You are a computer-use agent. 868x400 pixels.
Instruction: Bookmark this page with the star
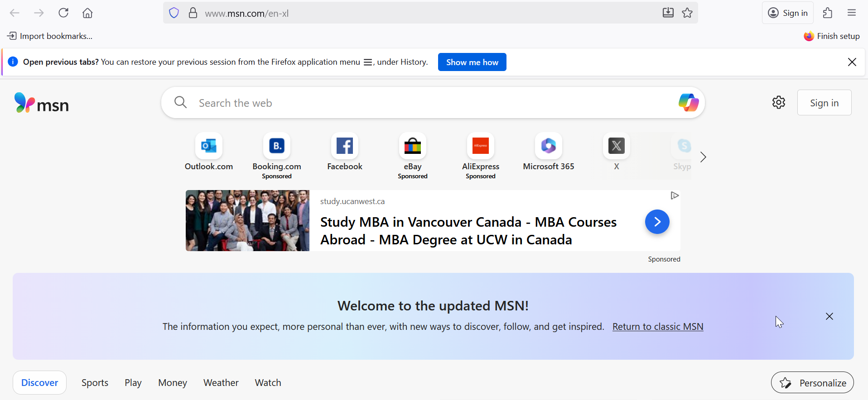(x=687, y=13)
